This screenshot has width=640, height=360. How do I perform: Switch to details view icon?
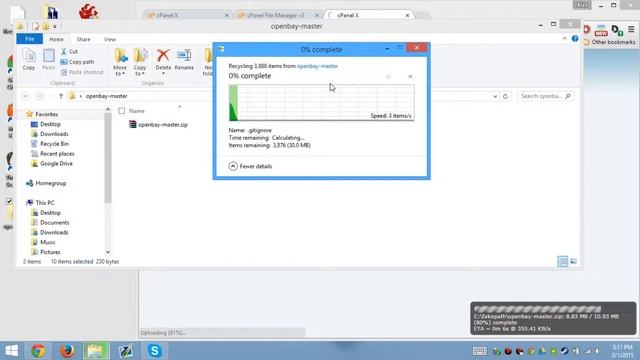[x=562, y=261]
